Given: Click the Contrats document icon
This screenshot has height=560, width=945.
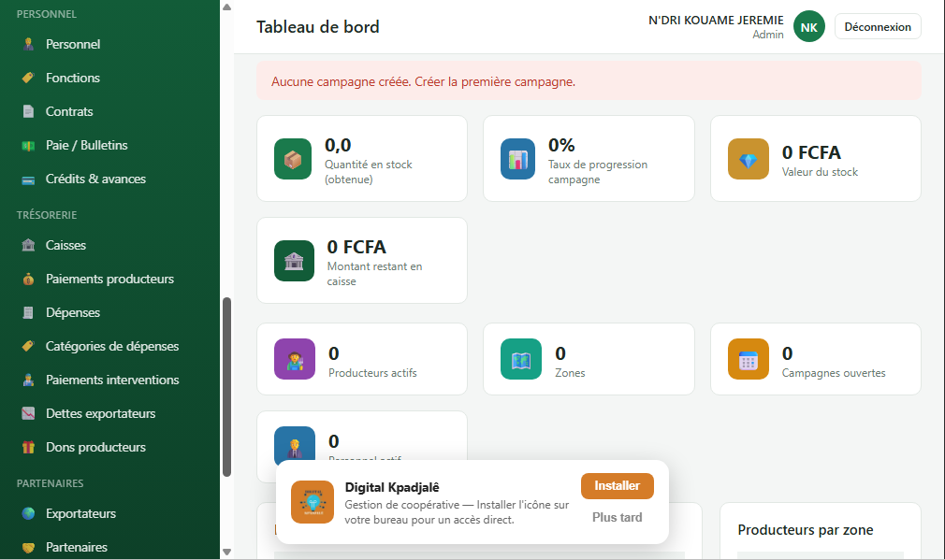Looking at the screenshot, I should [28, 111].
